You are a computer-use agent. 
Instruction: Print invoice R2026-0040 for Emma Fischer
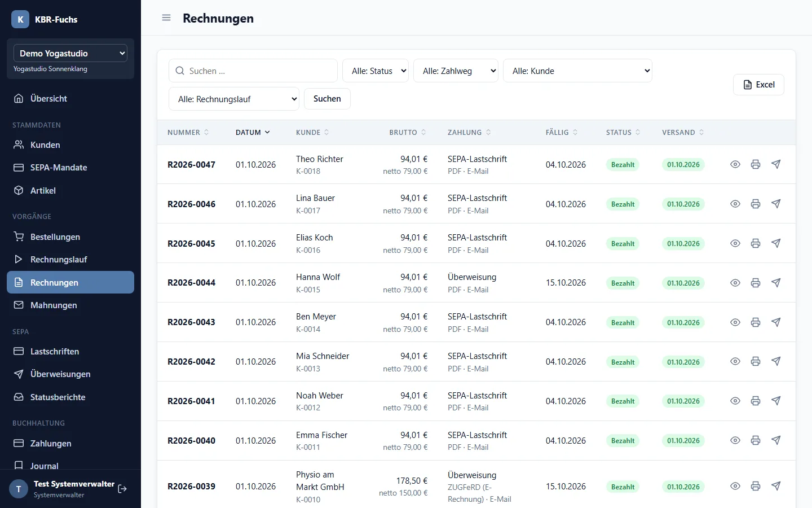coord(756,440)
